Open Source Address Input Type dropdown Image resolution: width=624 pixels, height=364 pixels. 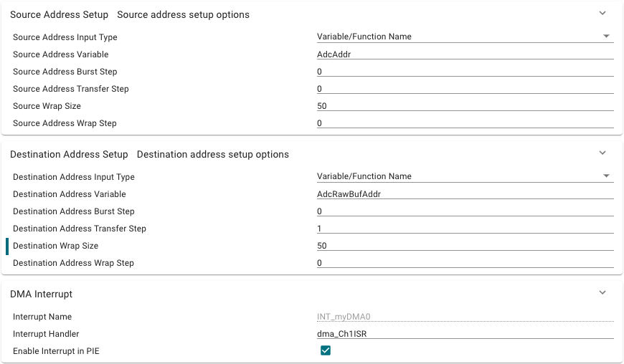[465, 37]
